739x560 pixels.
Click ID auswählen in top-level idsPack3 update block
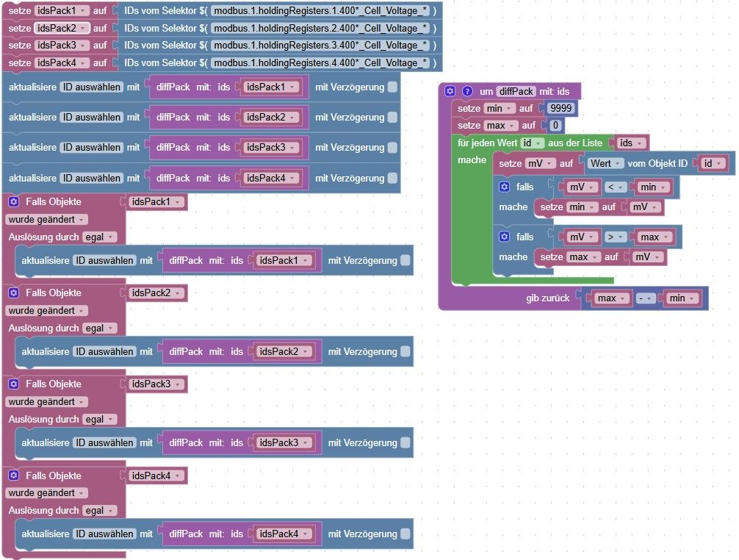point(91,148)
